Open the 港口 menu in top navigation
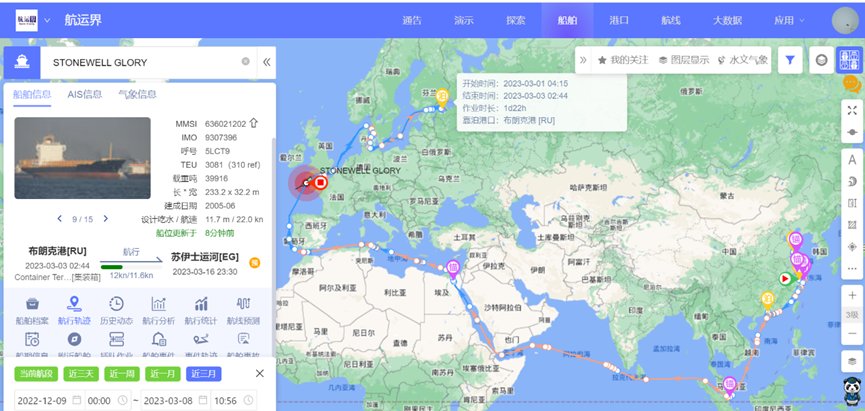This screenshot has height=411, width=865. (619, 20)
